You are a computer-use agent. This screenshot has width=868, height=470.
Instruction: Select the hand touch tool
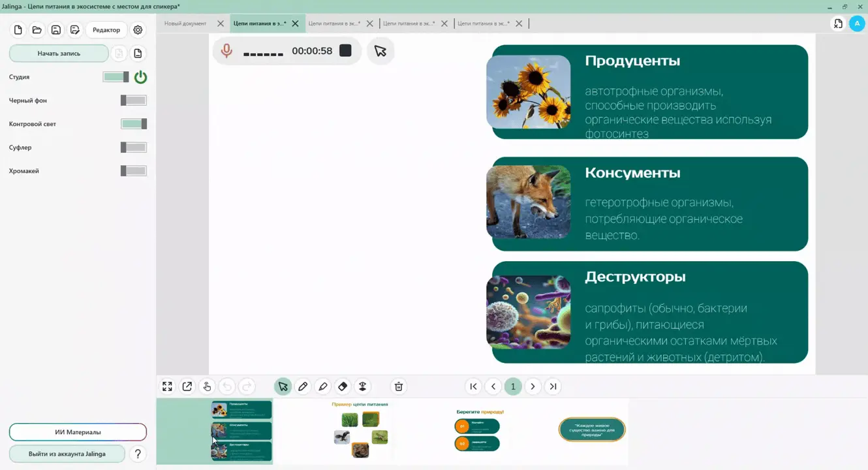pos(207,386)
